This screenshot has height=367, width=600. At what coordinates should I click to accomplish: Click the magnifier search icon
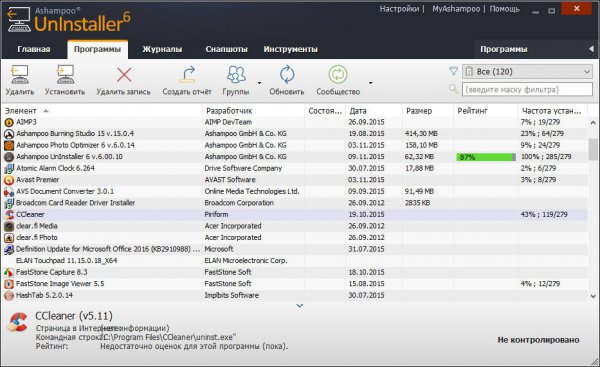tap(453, 89)
